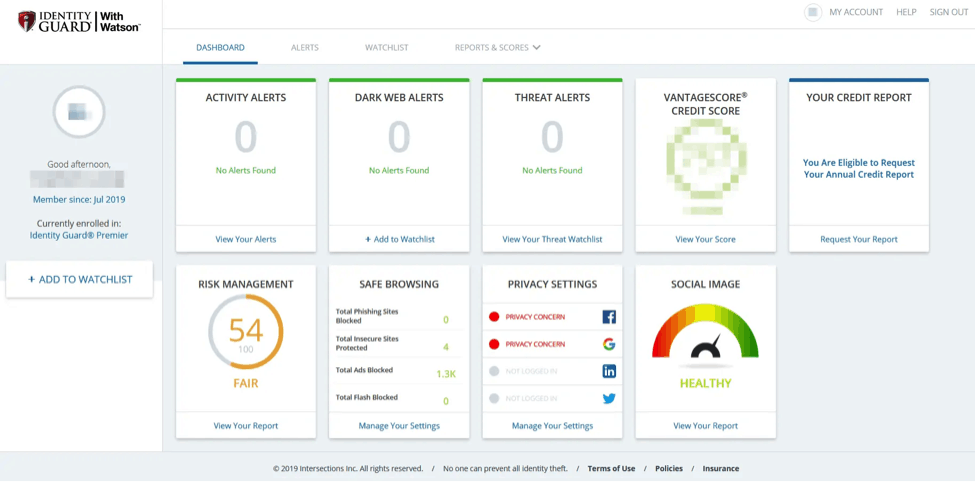Expand the Reports & Scores dropdown chevron

click(x=537, y=47)
